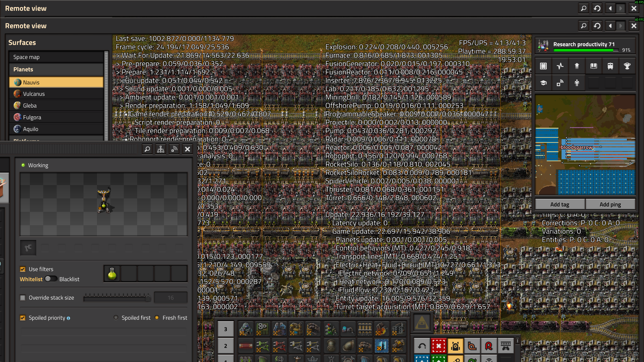The height and width of the screenshot is (362, 644).
Task: Select rail signal in quickbar row 3
Action: (x=331, y=329)
